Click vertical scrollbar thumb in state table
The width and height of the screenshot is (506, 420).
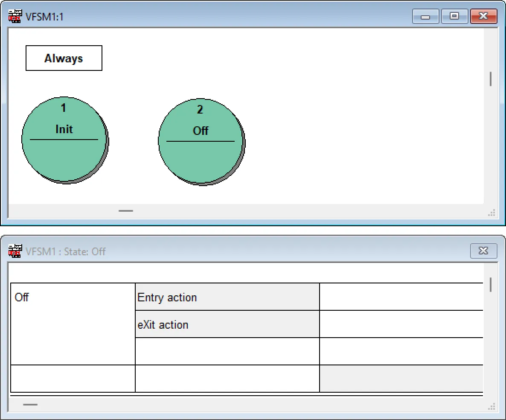coord(491,285)
